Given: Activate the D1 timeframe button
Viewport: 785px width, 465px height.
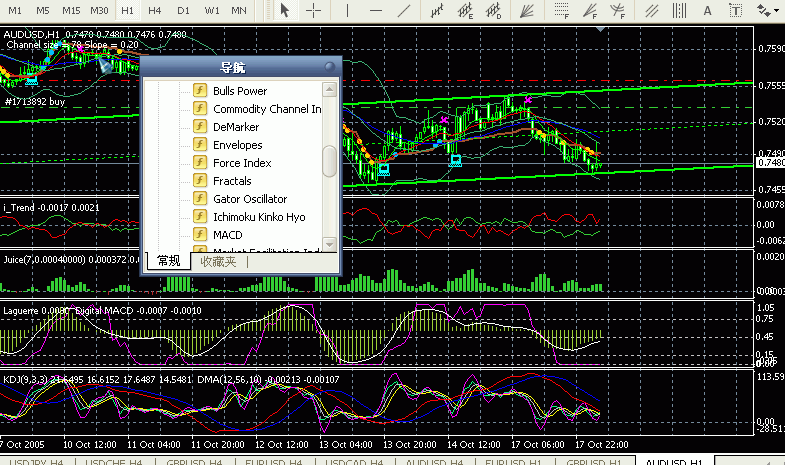Looking at the screenshot, I should (x=183, y=10).
